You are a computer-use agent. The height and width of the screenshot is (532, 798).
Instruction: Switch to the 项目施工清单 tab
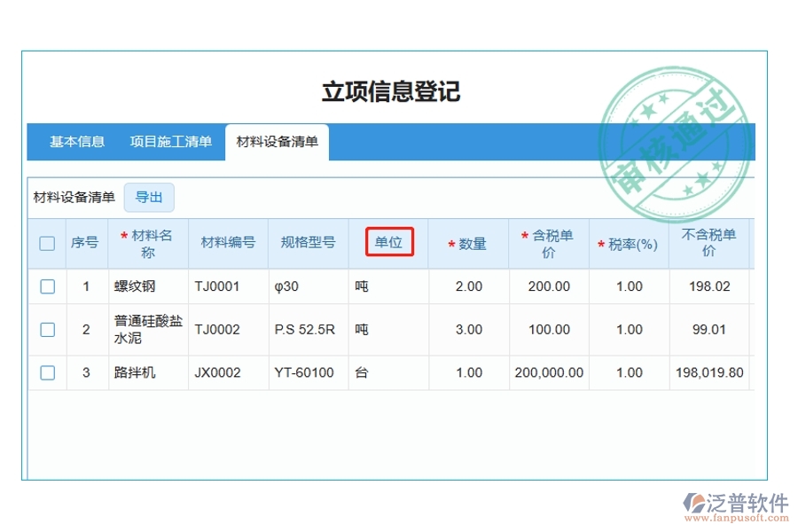pos(171,140)
